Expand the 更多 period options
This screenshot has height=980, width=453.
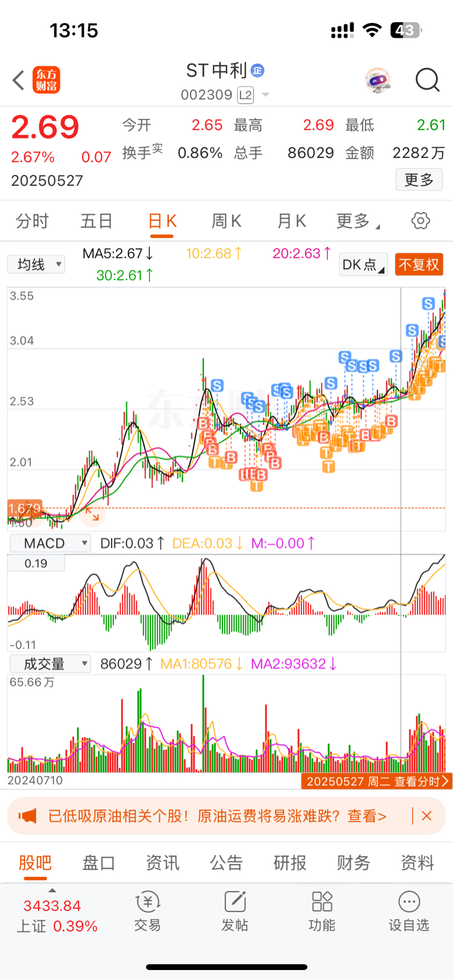[x=357, y=221]
